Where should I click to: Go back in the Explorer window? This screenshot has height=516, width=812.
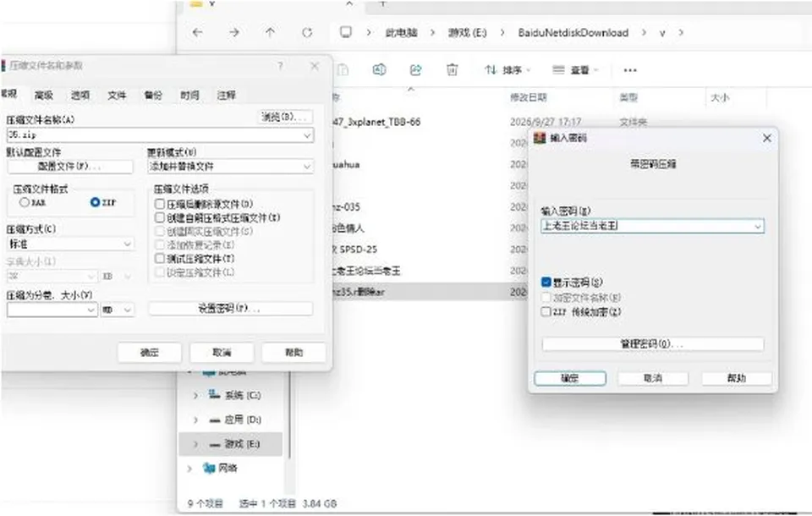pyautogui.click(x=197, y=33)
